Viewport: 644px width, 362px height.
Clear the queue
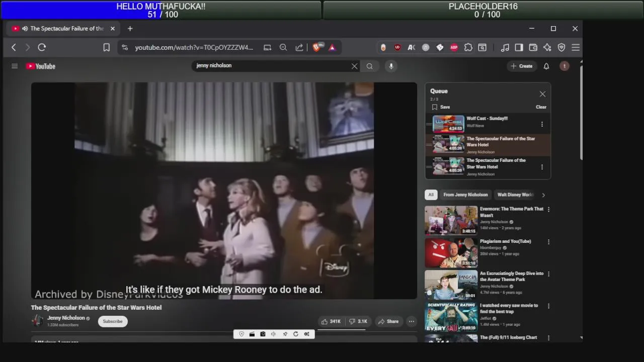(541, 107)
